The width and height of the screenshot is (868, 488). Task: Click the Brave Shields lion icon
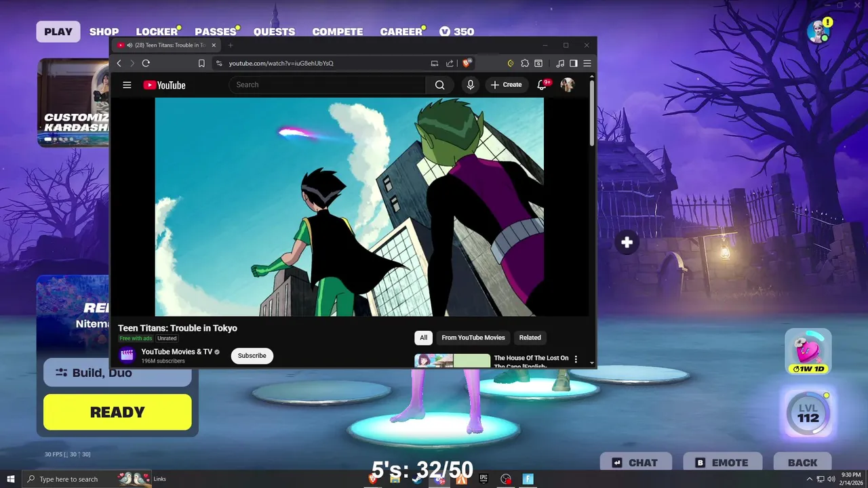(x=467, y=63)
